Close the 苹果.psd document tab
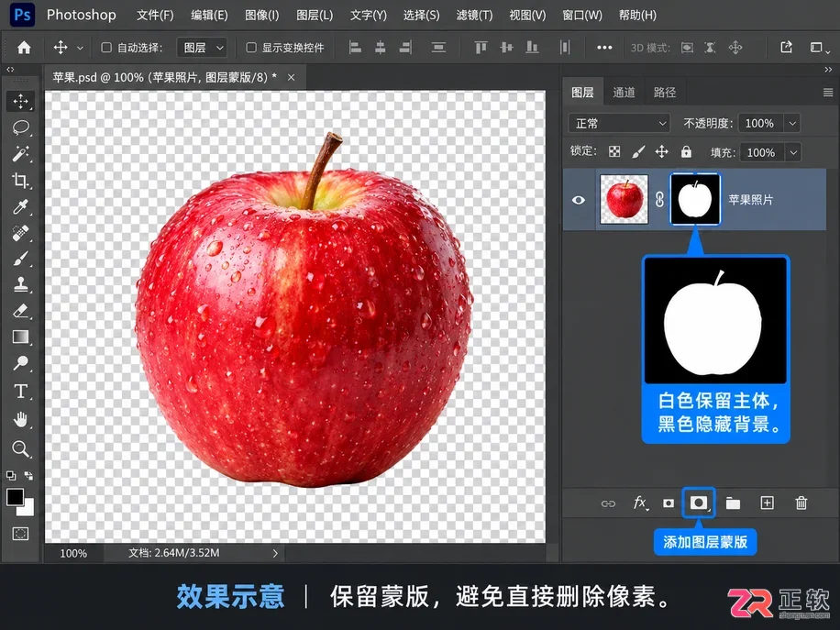The height and width of the screenshot is (630, 840). coord(291,78)
